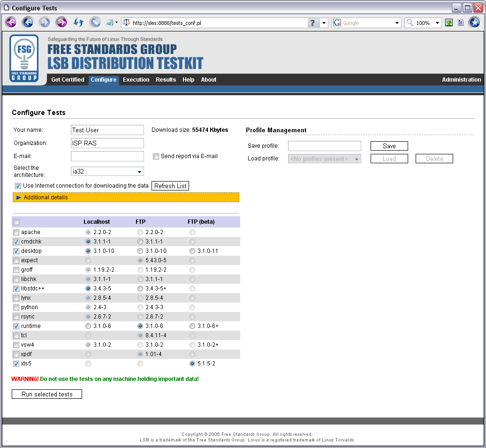
Task: Toggle the show images toolbar icon
Action: [449, 23]
